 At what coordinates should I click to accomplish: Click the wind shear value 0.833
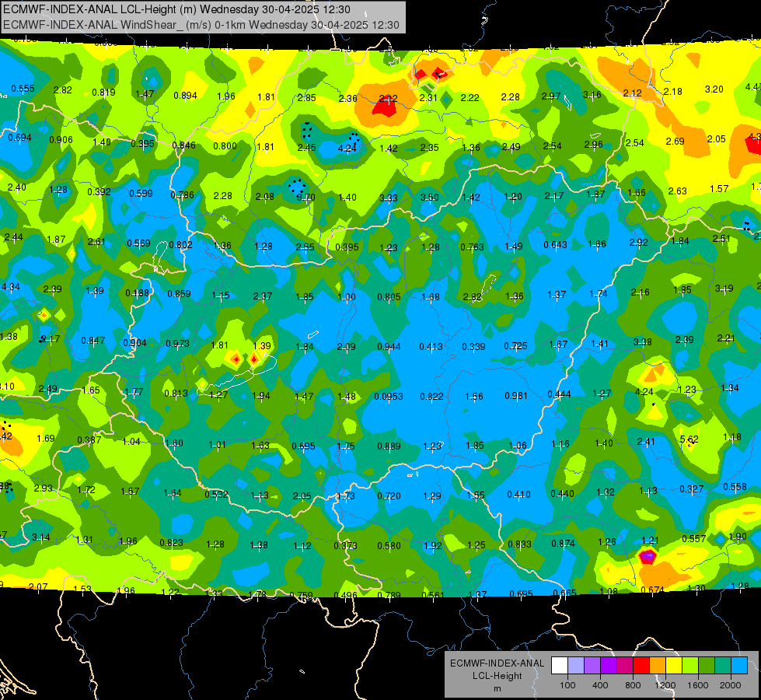519,544
